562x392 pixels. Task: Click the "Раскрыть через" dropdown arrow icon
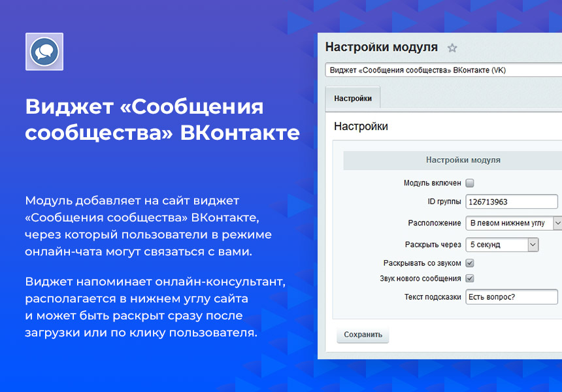535,245
